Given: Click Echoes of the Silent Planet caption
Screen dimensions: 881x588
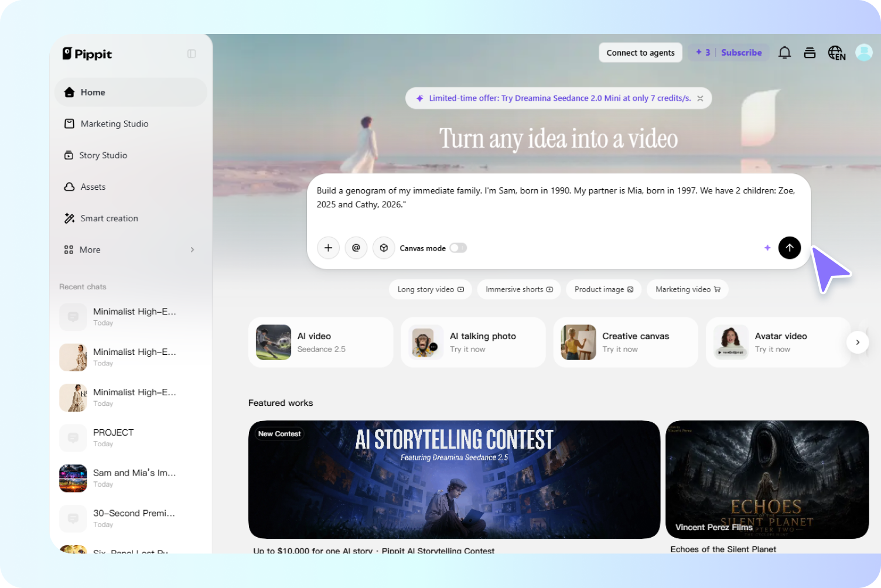Looking at the screenshot, I should click(x=723, y=549).
